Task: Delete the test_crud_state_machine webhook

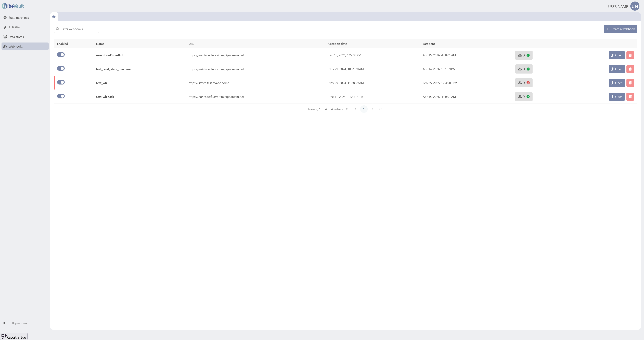Action: click(630, 69)
